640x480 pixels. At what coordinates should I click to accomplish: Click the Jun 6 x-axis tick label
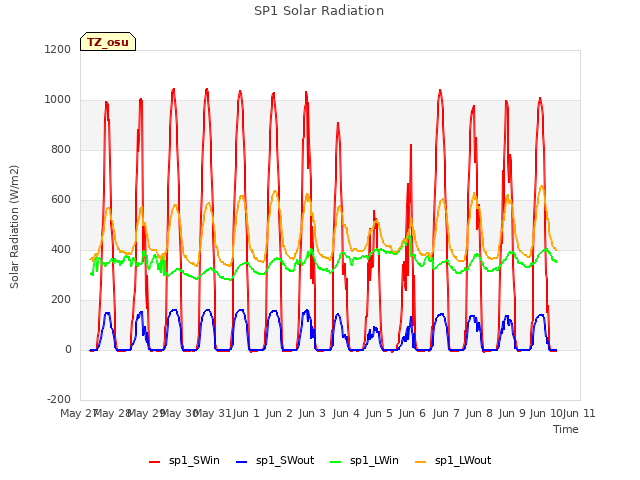(x=412, y=413)
